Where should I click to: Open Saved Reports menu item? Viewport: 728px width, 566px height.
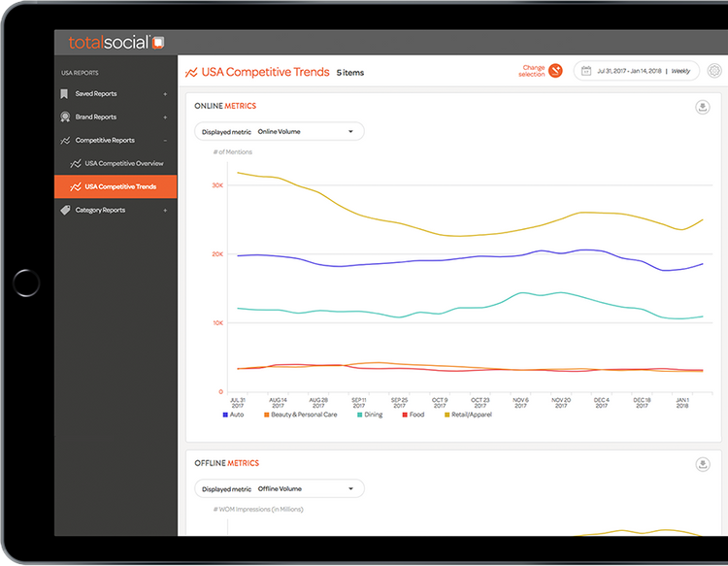click(x=116, y=94)
